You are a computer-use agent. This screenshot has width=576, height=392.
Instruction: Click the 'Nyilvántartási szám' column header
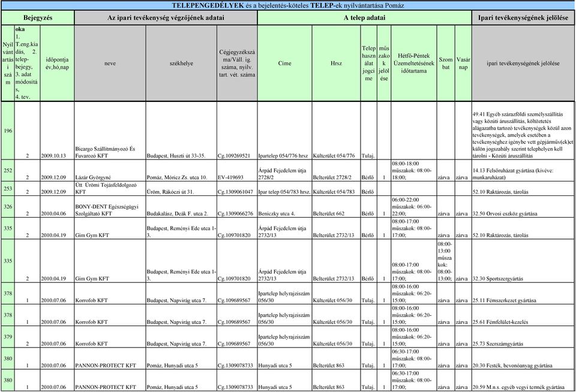pyautogui.click(x=8, y=63)
